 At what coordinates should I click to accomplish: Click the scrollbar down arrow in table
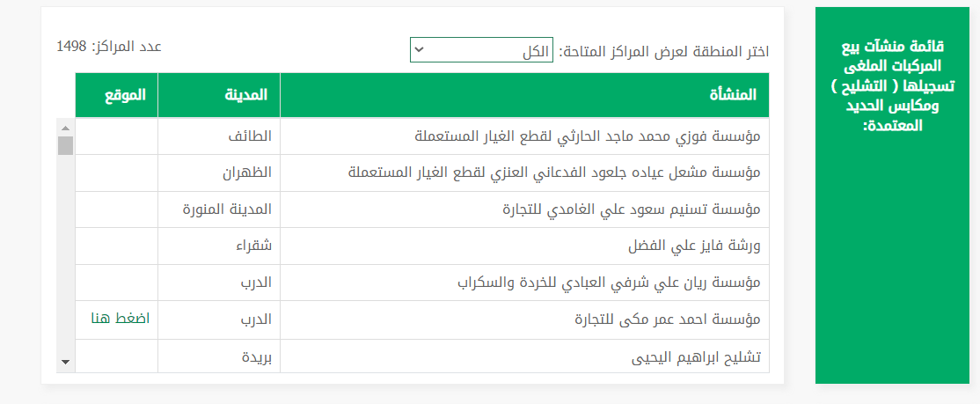65,362
